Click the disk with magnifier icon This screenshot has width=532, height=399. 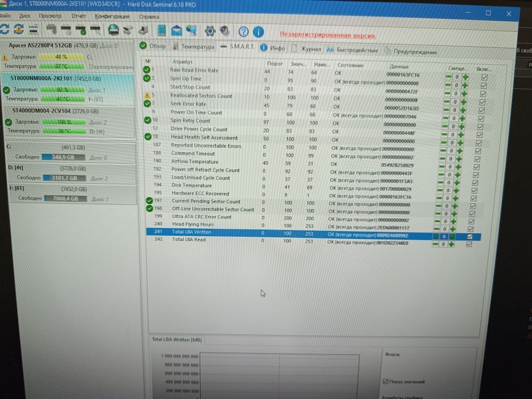[96, 31]
